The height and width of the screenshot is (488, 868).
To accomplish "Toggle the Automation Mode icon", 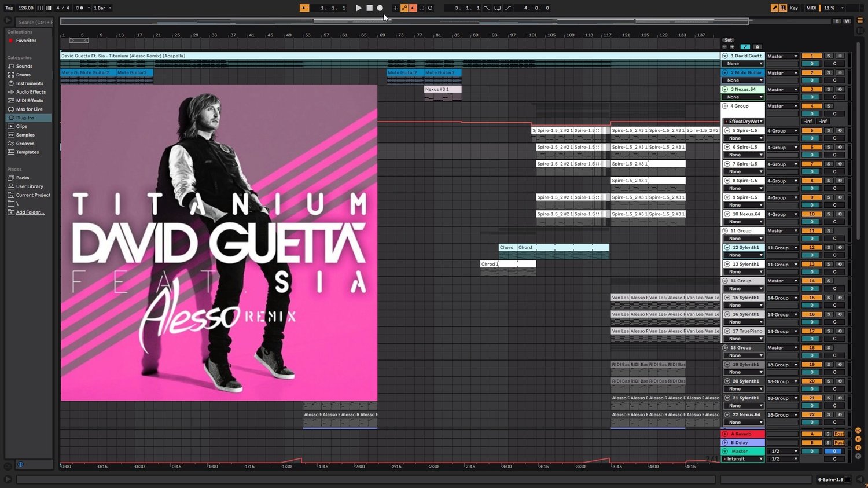I will pyautogui.click(x=745, y=47).
